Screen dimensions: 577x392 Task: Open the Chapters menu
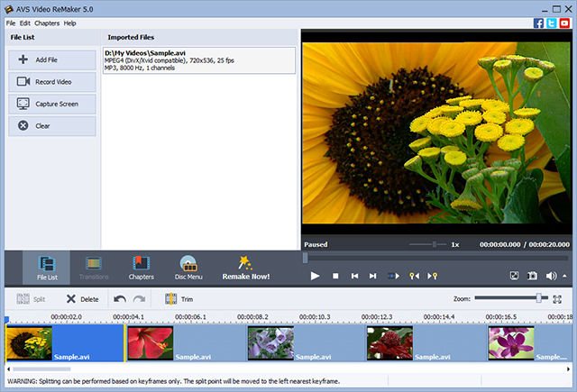(x=47, y=23)
